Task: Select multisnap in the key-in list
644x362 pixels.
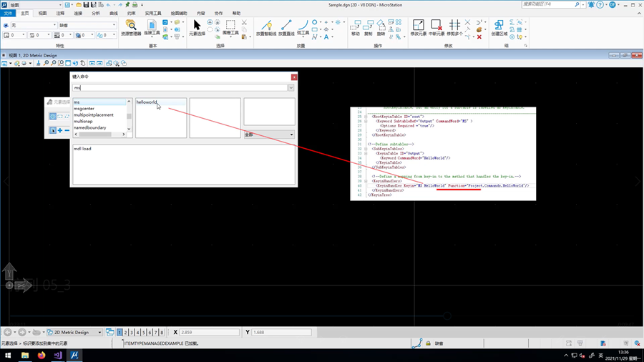Action: coord(83,121)
